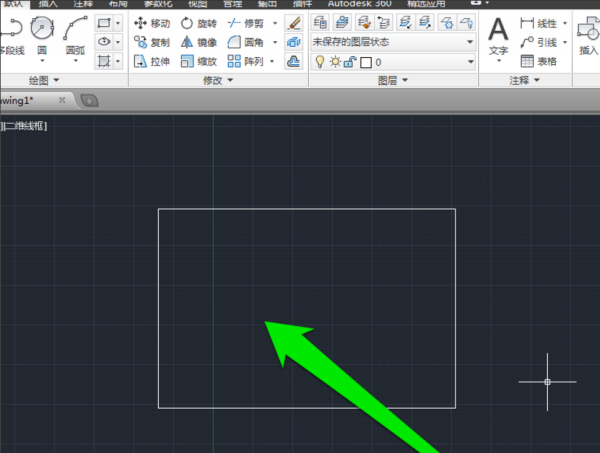Toggle layer 0 lock icon
The height and width of the screenshot is (453, 600).
tap(350, 62)
